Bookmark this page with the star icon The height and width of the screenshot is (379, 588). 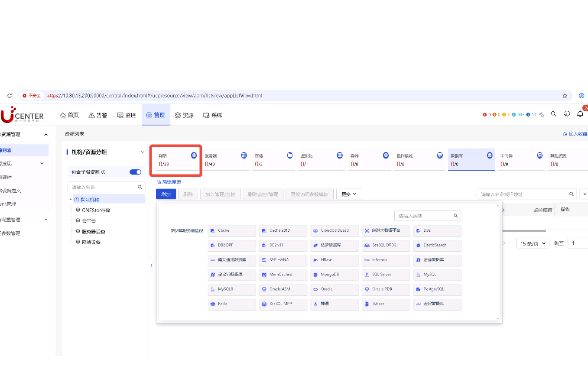pyautogui.click(x=565, y=96)
